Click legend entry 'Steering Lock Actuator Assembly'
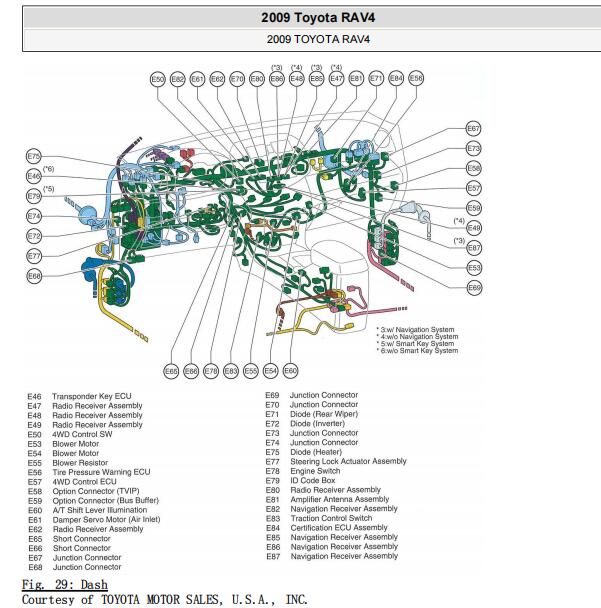 348,461
